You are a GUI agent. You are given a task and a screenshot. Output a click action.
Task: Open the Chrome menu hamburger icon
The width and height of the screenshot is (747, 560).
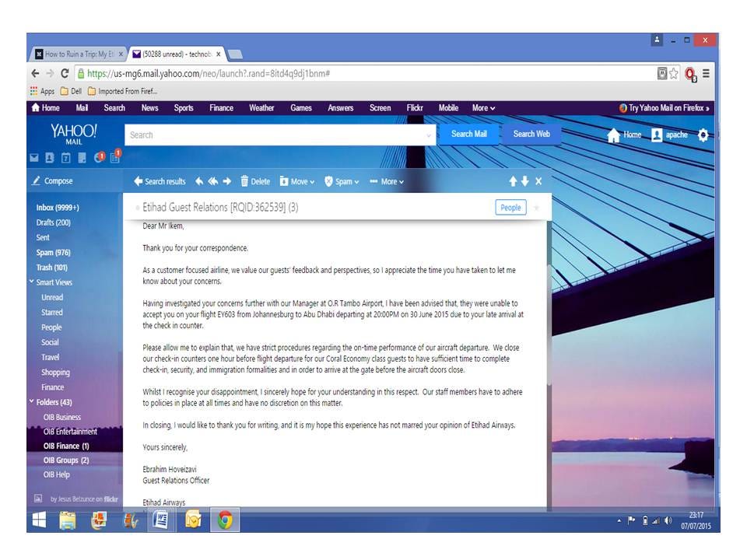point(706,73)
